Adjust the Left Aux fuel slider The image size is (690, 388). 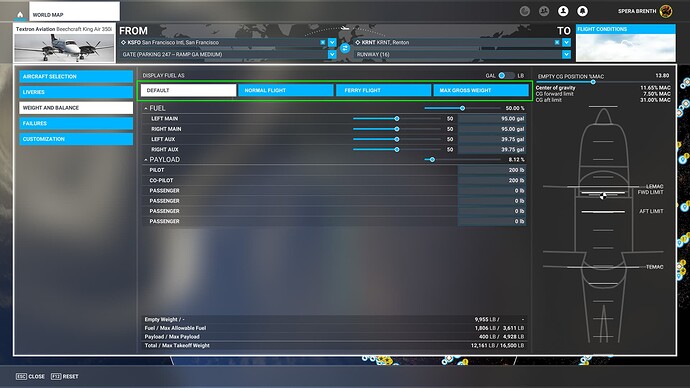click(396, 139)
